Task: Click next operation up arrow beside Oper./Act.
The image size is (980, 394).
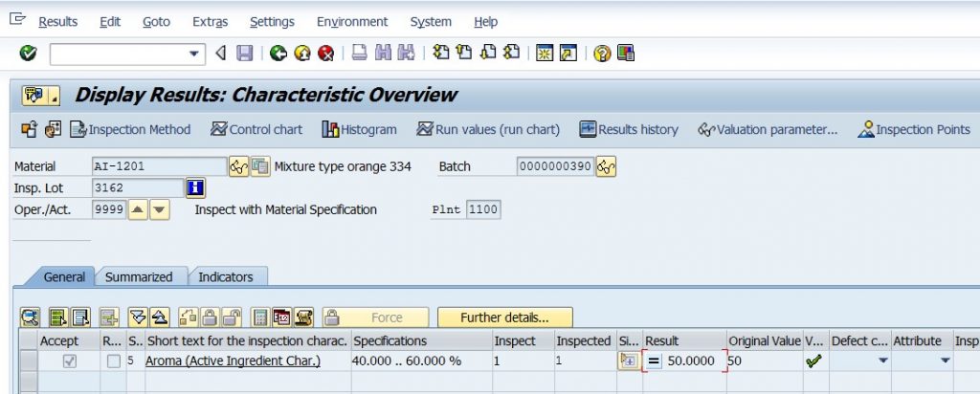Action: (138, 209)
